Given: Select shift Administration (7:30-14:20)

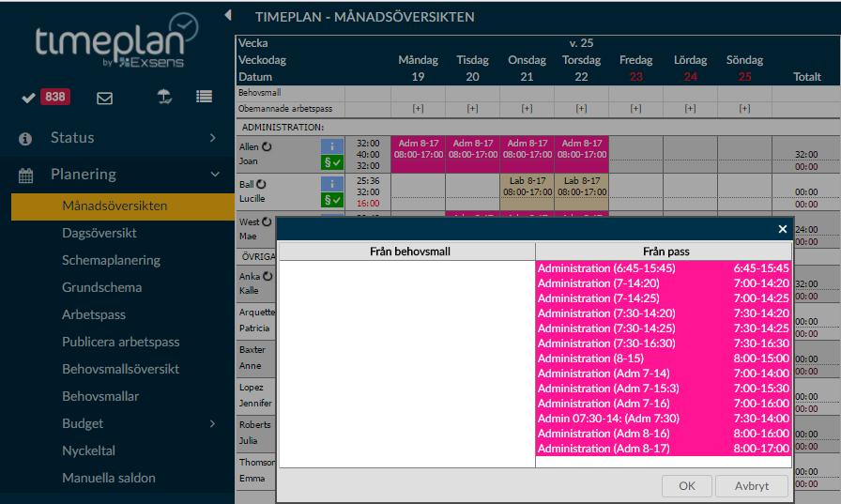Looking at the screenshot, I should 664,313.
